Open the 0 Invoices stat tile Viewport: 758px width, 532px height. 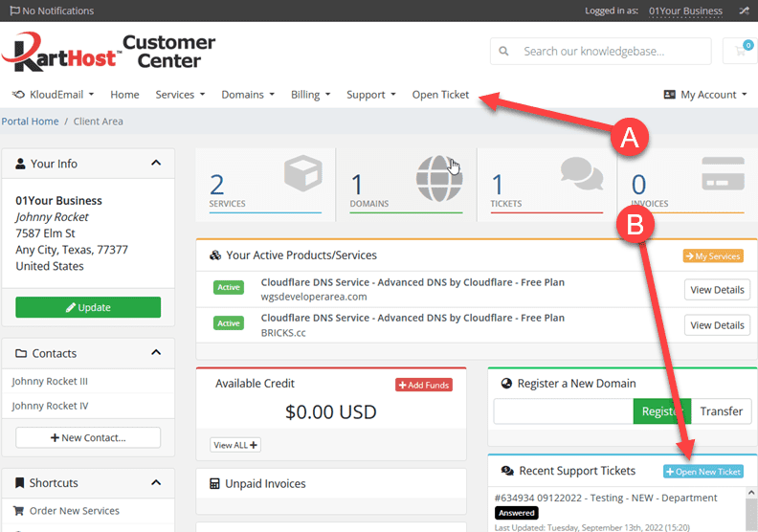pyautogui.click(x=687, y=185)
